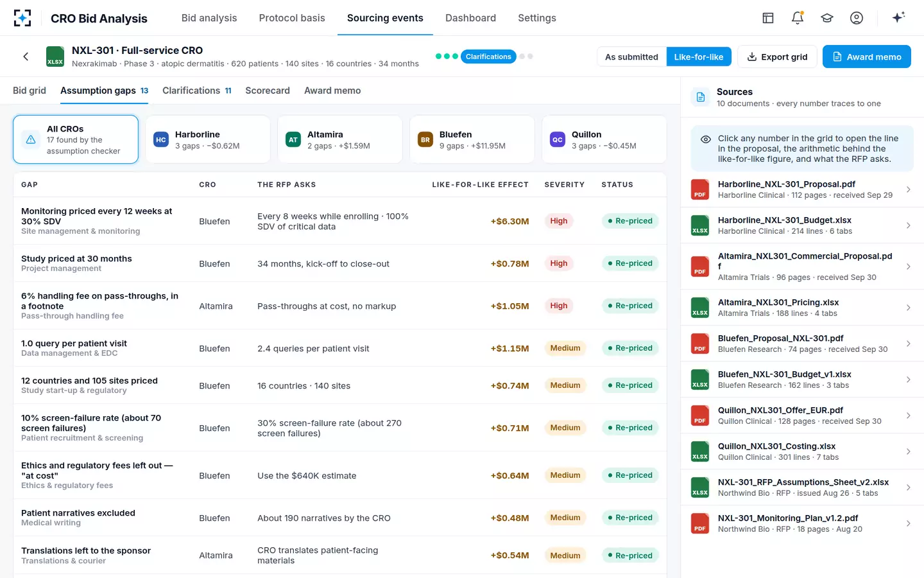Filter gaps by Bluefen card
The height and width of the screenshot is (578, 924).
click(472, 139)
